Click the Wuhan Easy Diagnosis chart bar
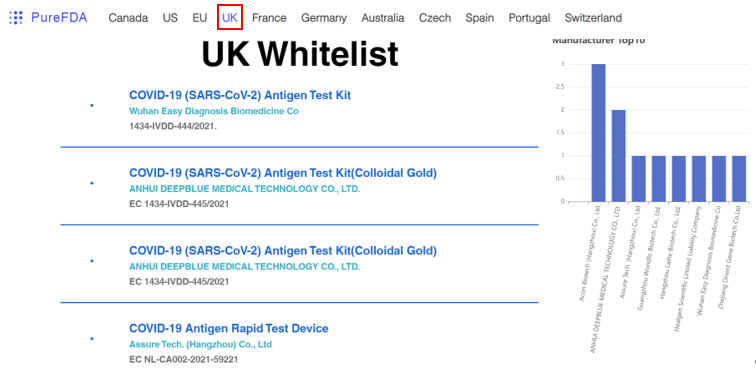Viewport: 756px width, 371px height. coord(719,179)
